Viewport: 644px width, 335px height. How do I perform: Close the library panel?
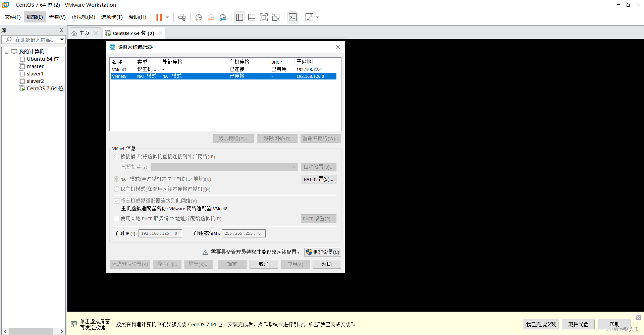pos(61,30)
